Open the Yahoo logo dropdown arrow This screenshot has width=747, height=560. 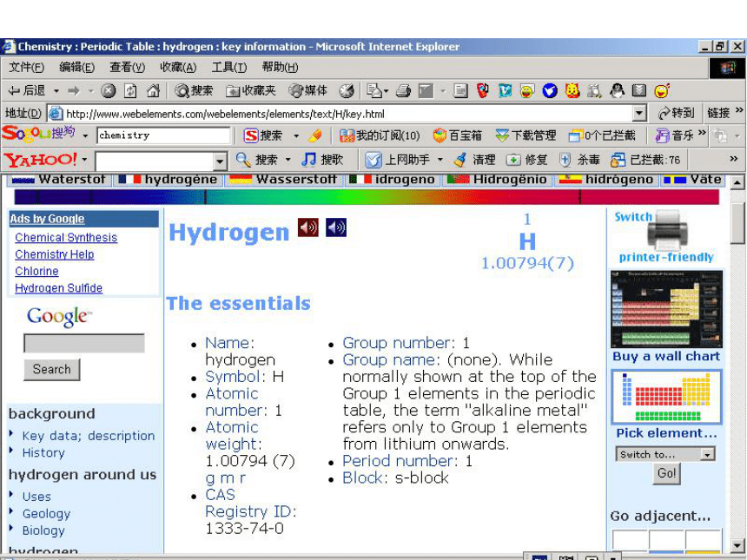[84, 159]
